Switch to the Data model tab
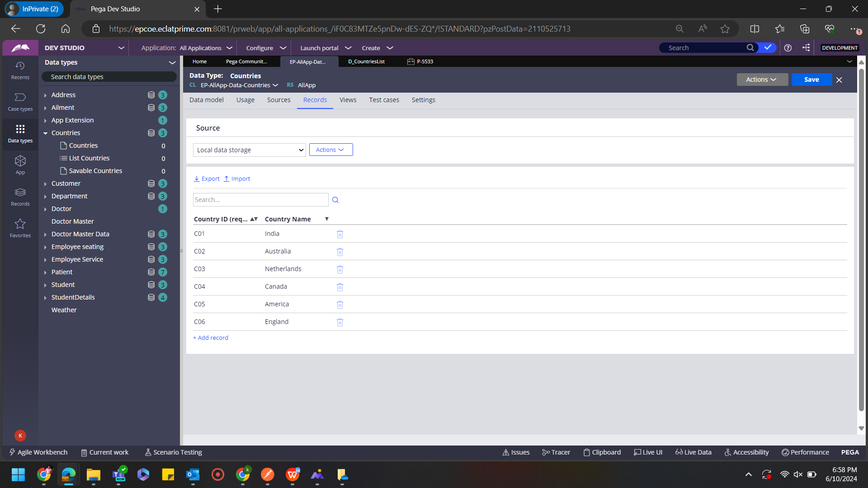 pyautogui.click(x=206, y=99)
